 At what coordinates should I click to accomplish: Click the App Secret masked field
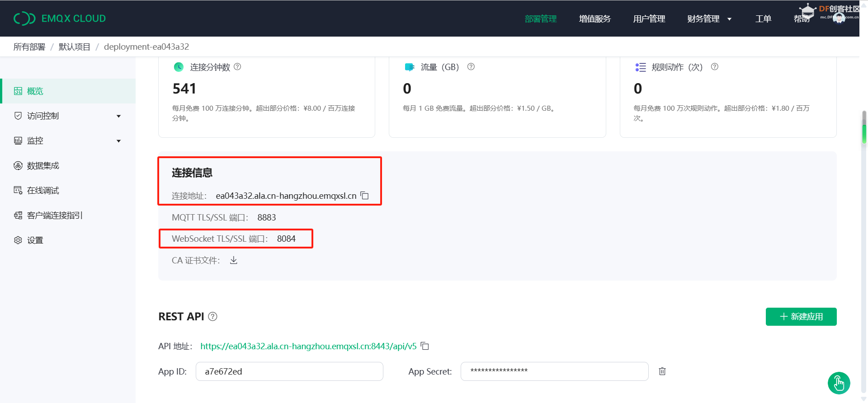[x=555, y=371]
